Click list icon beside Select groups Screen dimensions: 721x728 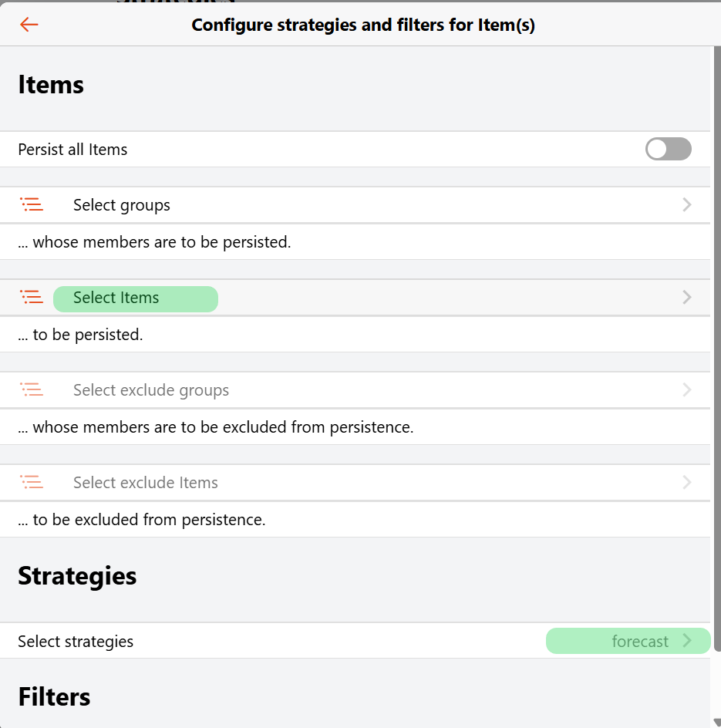pyautogui.click(x=32, y=205)
